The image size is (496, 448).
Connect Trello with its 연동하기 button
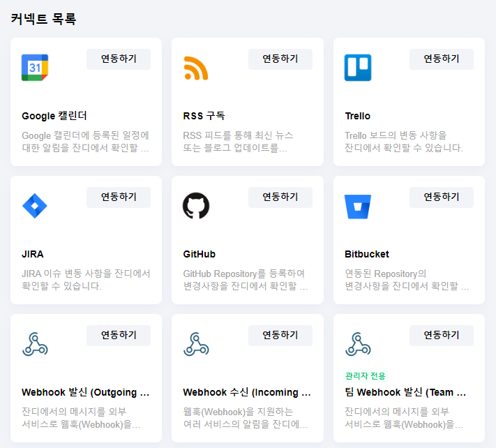[442, 59]
